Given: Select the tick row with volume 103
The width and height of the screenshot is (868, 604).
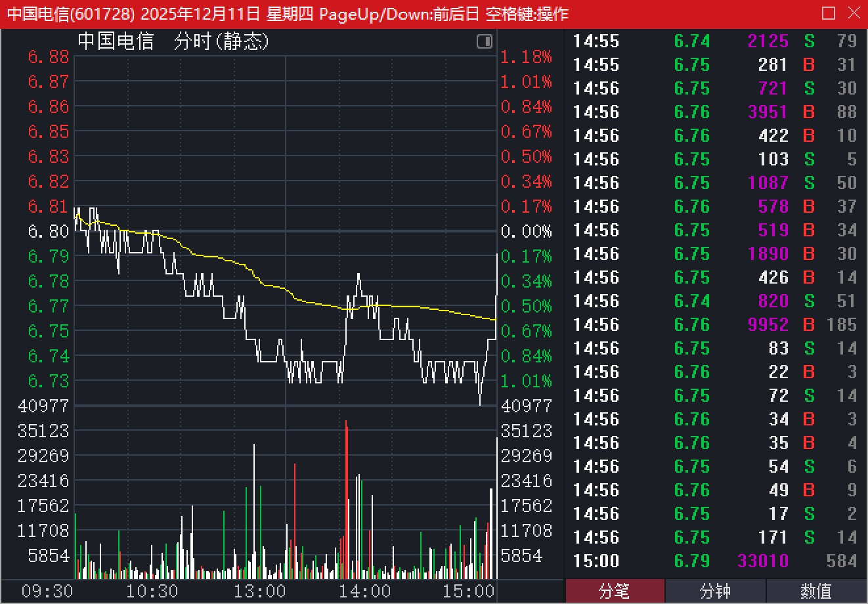Looking at the screenshot, I should click(x=716, y=159).
